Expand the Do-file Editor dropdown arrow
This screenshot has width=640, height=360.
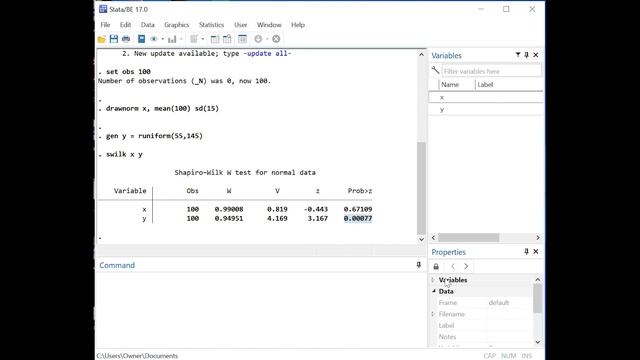click(x=202, y=39)
